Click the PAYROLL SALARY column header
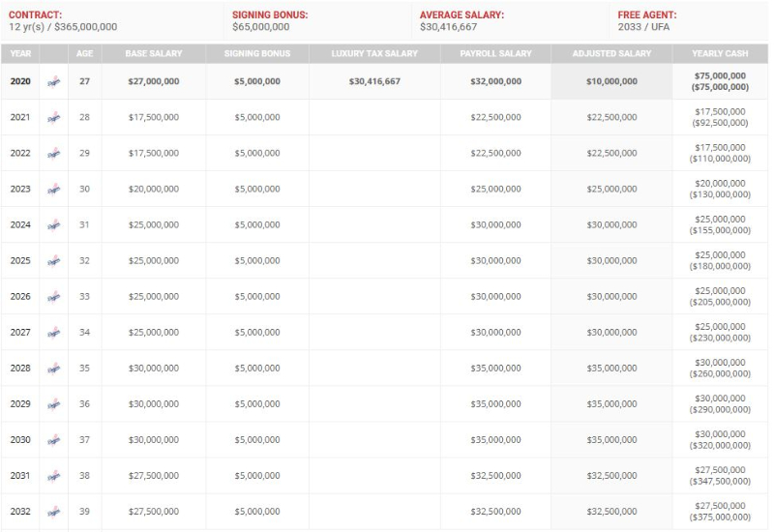The width and height of the screenshot is (774, 532). click(495, 53)
